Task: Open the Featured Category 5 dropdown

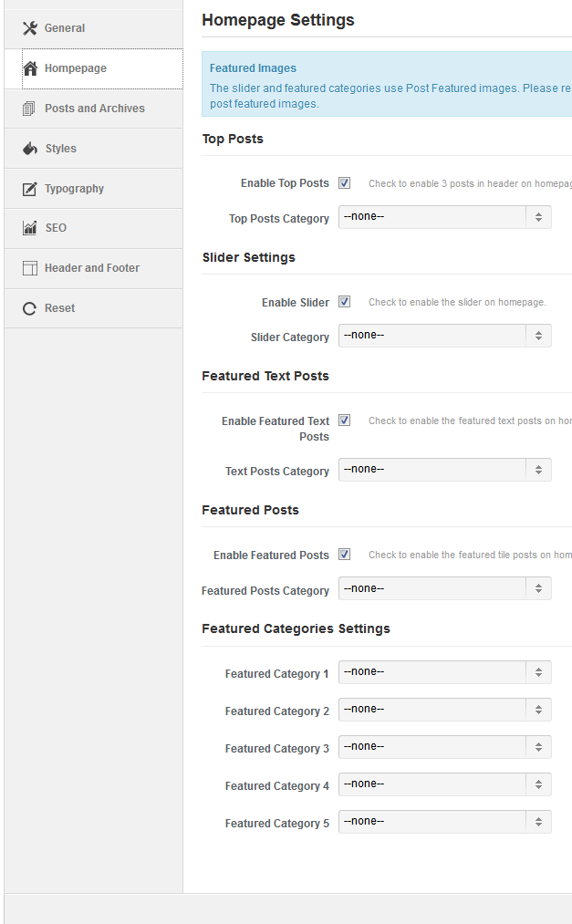Action: [x=444, y=822]
